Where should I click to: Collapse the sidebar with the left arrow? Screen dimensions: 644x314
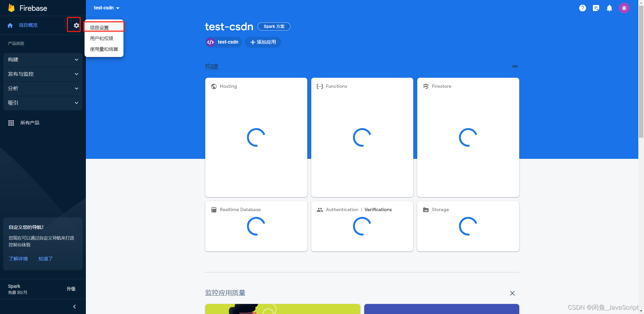74,307
